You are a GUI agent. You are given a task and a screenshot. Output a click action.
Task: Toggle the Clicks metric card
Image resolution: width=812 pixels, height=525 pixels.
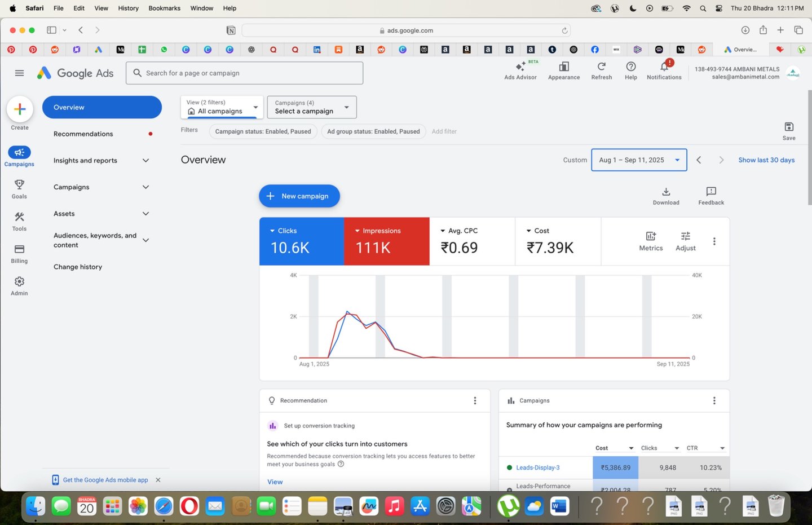[x=301, y=241]
